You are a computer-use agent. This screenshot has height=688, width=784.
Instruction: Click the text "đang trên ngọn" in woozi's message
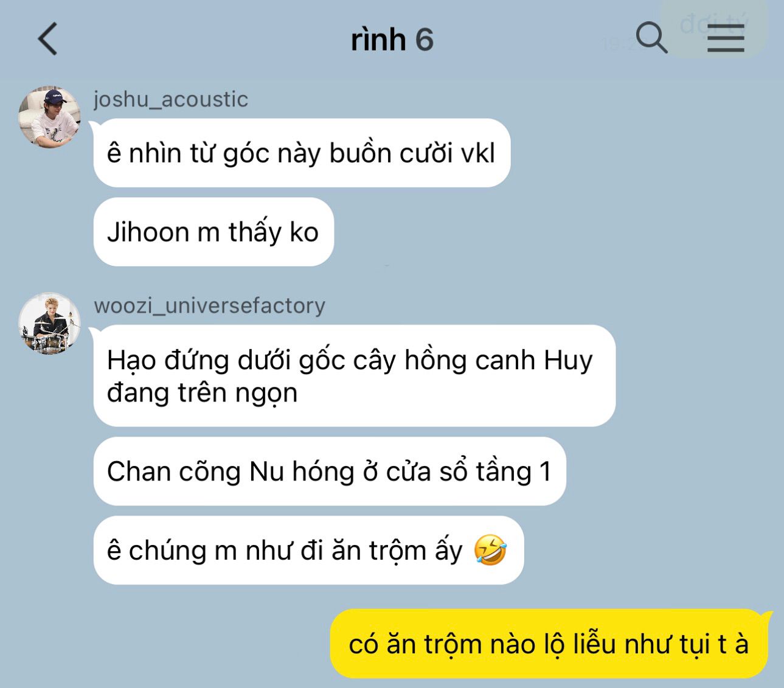202,393
